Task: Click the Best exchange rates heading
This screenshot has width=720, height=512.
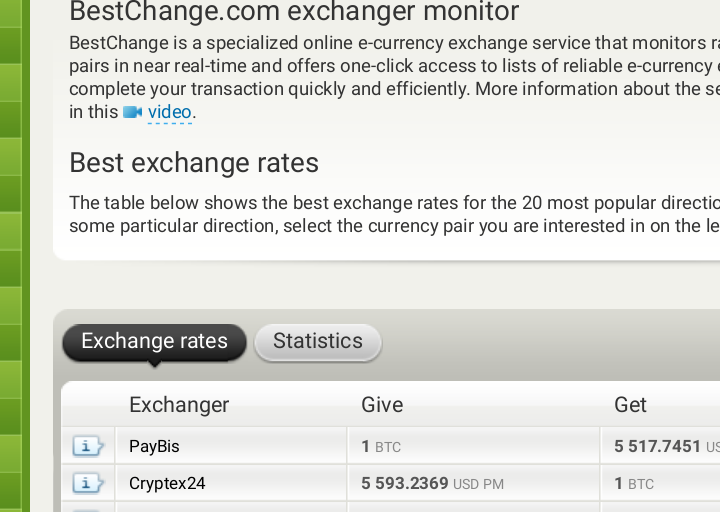Action: point(194,163)
